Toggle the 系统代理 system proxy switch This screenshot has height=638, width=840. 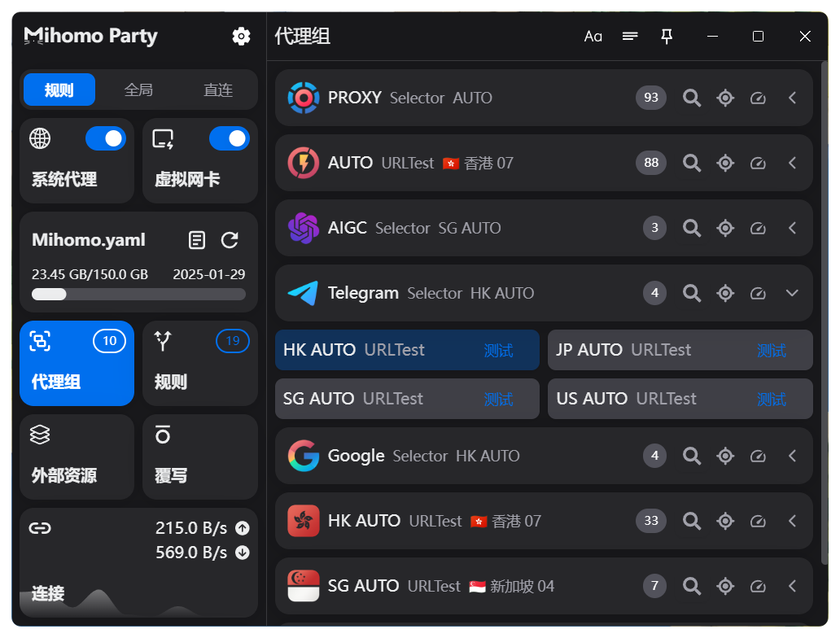pos(106,139)
